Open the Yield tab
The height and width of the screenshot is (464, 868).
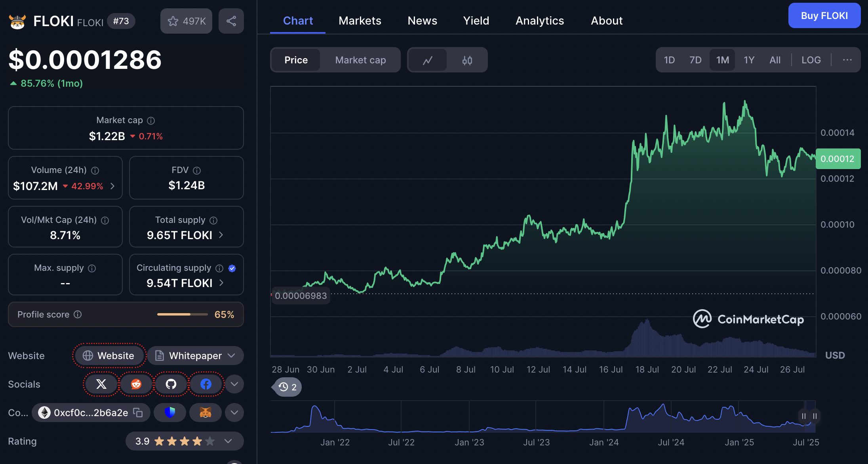pos(476,21)
